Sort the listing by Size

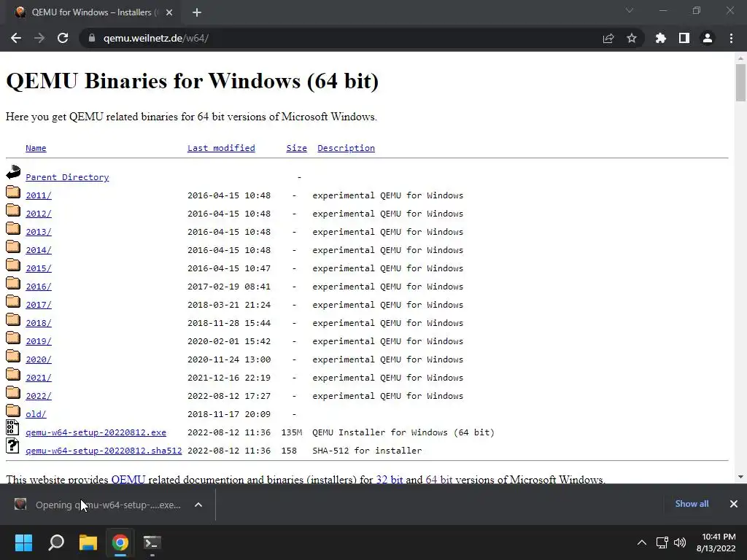click(296, 148)
